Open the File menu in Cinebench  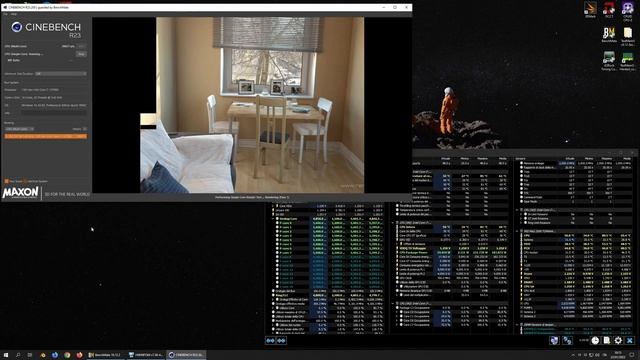click(5, 14)
